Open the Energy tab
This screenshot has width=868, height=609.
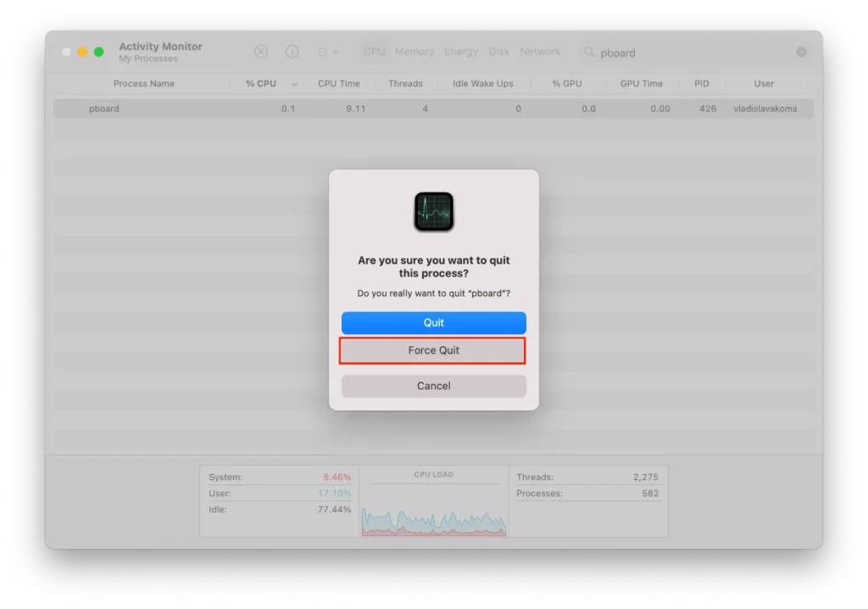(x=460, y=52)
